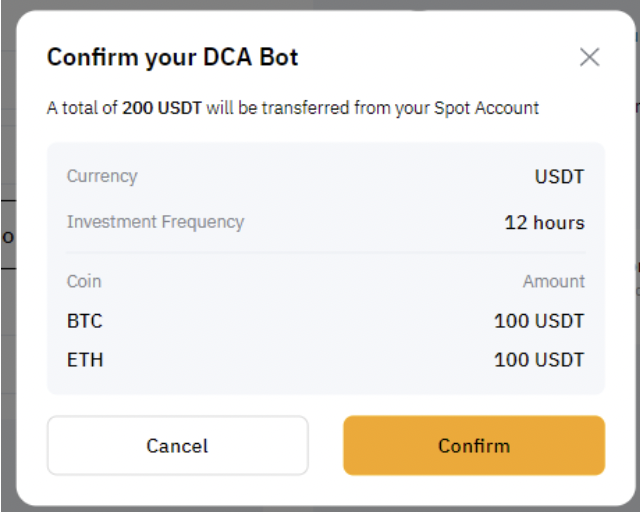Click the divider line below Investment Frequency
Viewport: 640px width, 514px height.
326,253
